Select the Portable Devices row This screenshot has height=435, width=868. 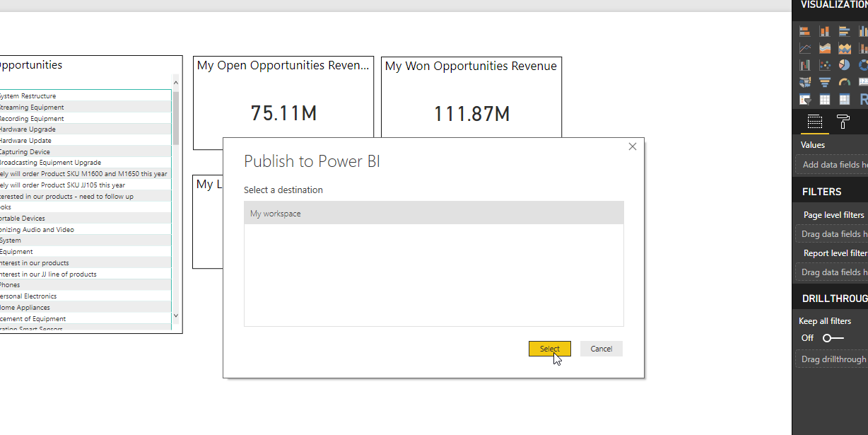click(x=86, y=218)
